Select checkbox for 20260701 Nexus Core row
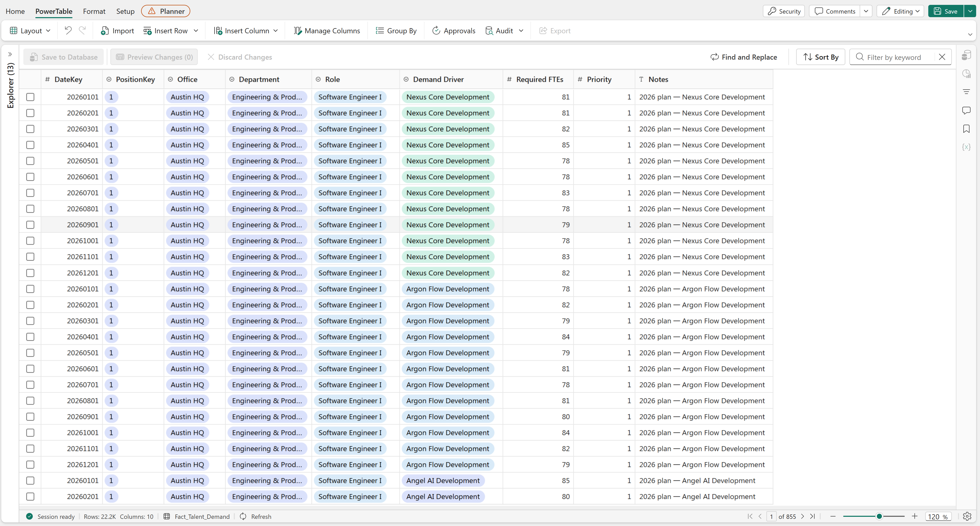This screenshot has width=980, height=526. pyautogui.click(x=30, y=193)
